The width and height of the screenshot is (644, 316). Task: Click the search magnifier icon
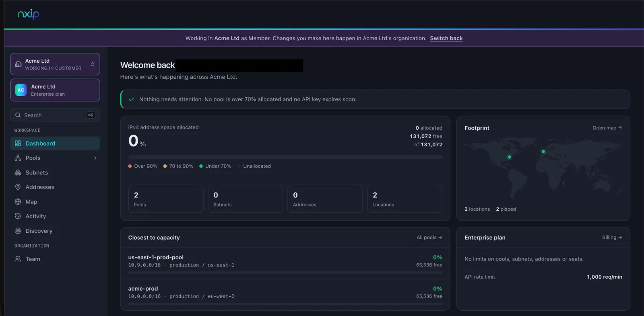[18, 115]
